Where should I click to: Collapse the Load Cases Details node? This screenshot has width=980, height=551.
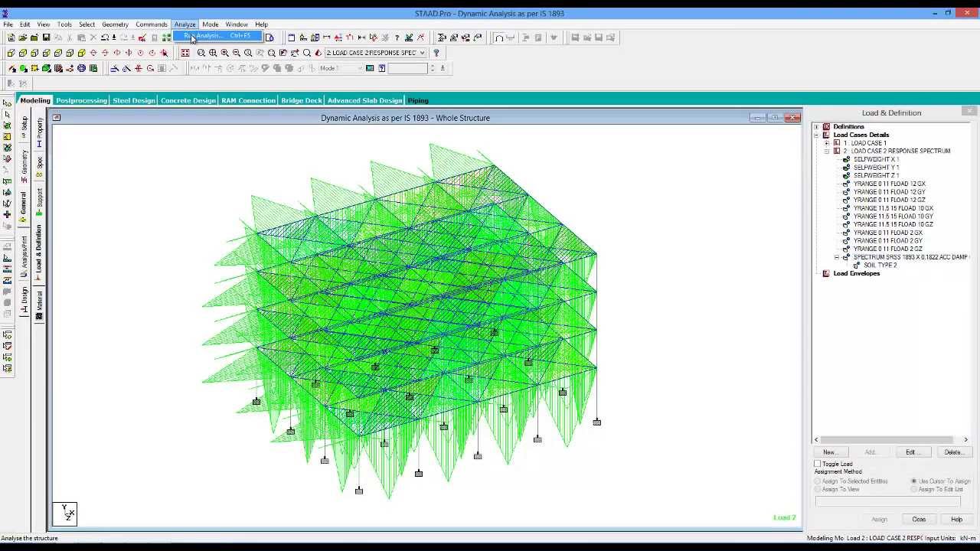pyautogui.click(x=816, y=135)
